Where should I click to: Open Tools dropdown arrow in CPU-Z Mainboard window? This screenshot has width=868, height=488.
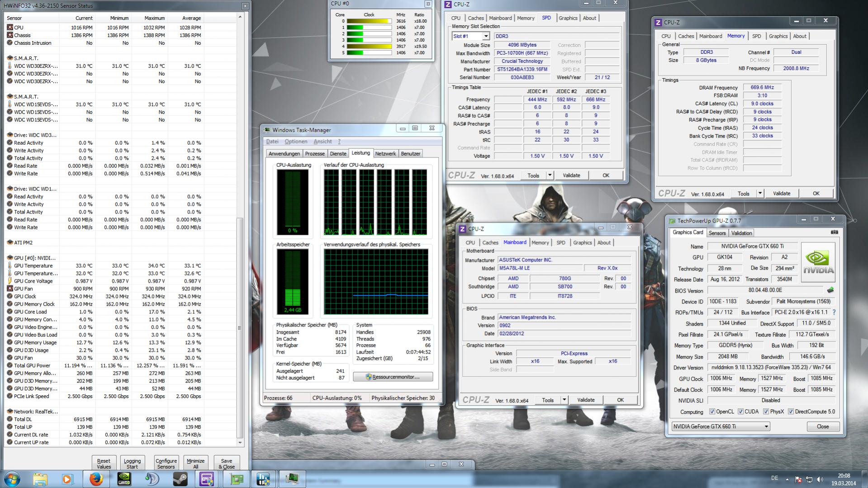564,400
